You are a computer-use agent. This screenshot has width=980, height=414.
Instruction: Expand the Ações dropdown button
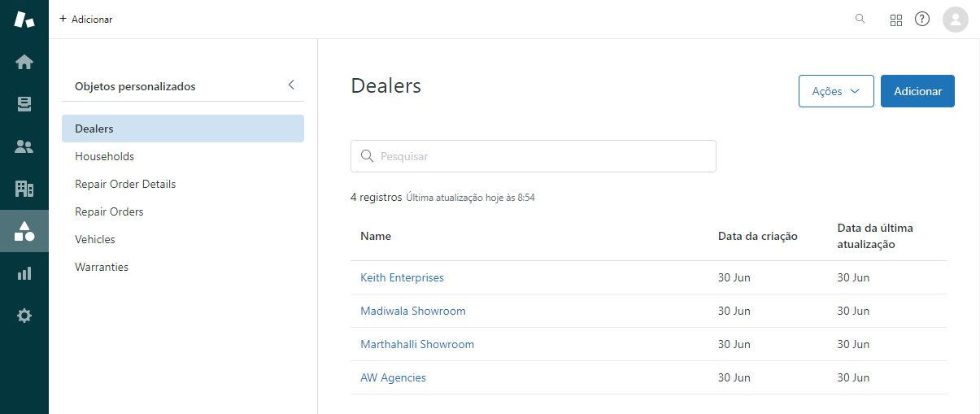tap(836, 91)
